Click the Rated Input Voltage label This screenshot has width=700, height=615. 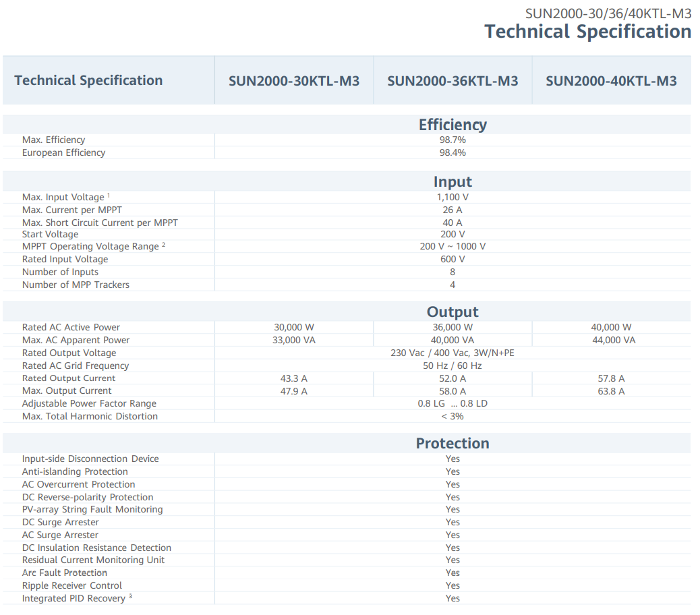(65, 260)
